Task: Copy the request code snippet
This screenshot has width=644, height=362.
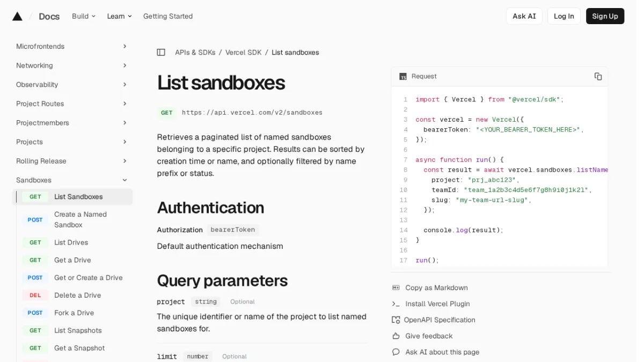Action: (598, 77)
